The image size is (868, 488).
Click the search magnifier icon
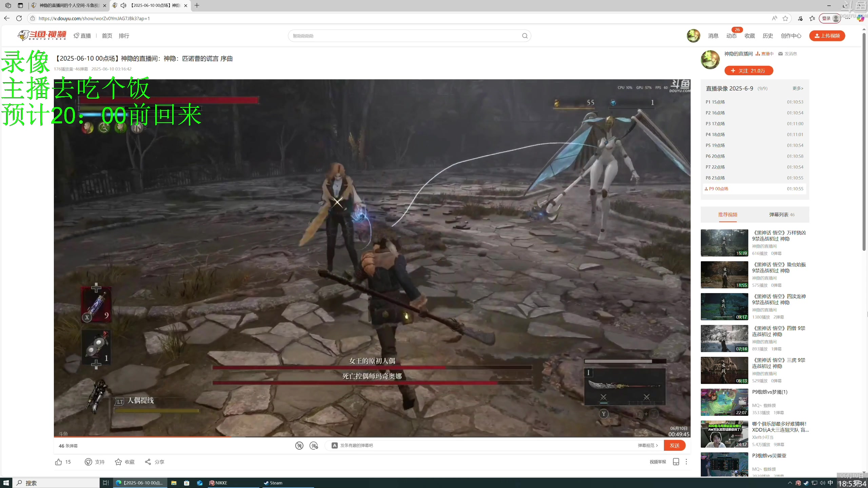point(525,36)
